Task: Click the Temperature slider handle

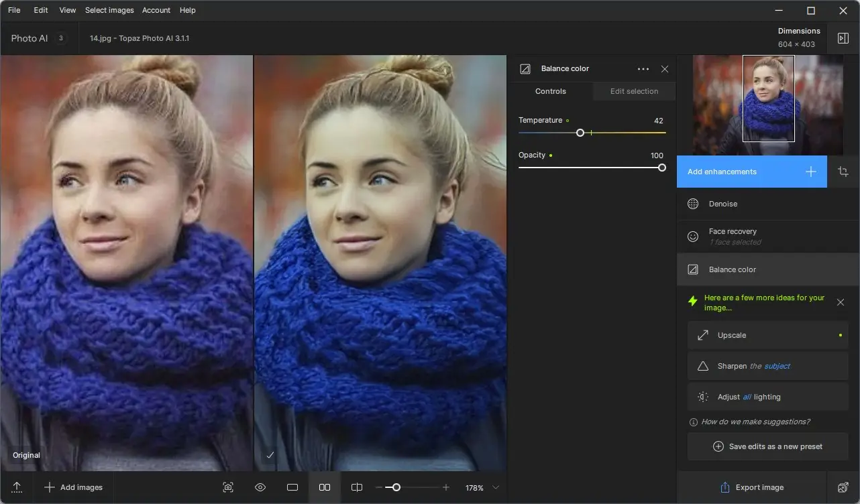Action: [580, 133]
